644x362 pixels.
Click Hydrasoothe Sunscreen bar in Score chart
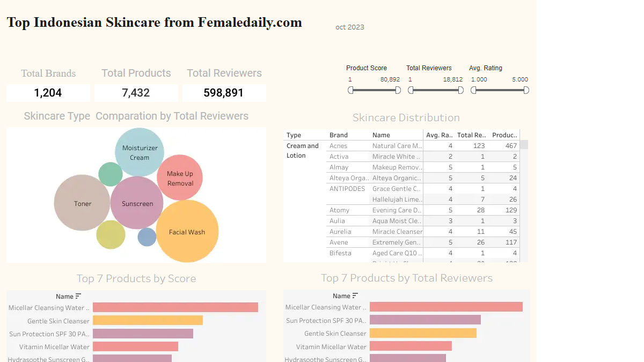132,358
